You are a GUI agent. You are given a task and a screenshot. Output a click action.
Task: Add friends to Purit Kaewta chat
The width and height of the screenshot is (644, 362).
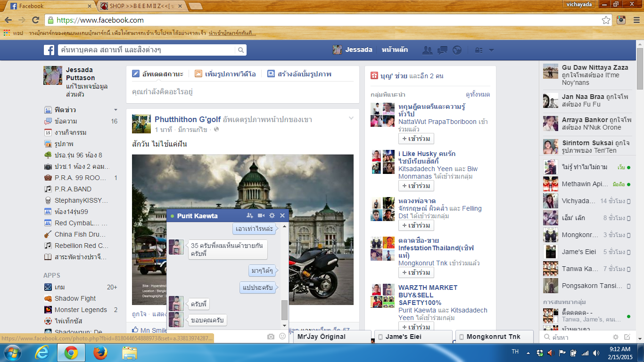point(250,215)
